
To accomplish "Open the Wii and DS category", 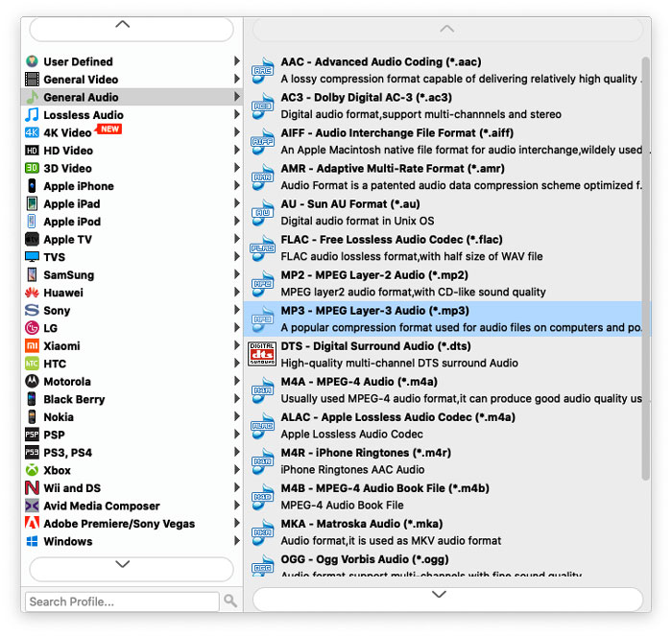I will click(x=132, y=488).
